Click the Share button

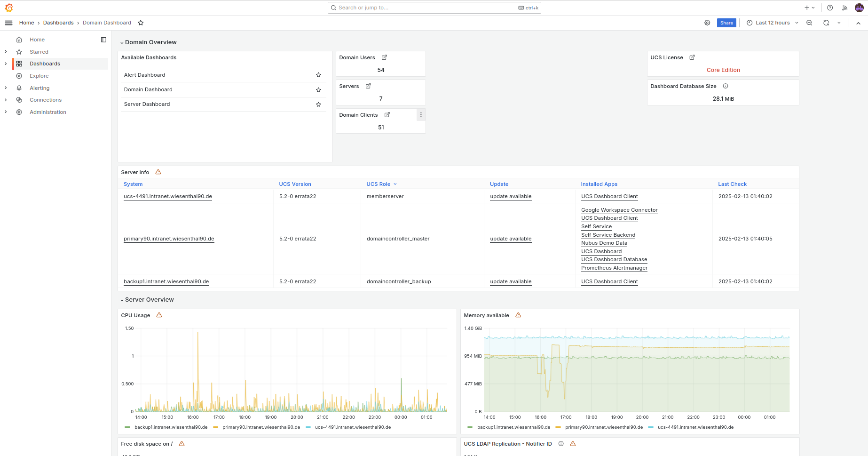pyautogui.click(x=726, y=23)
